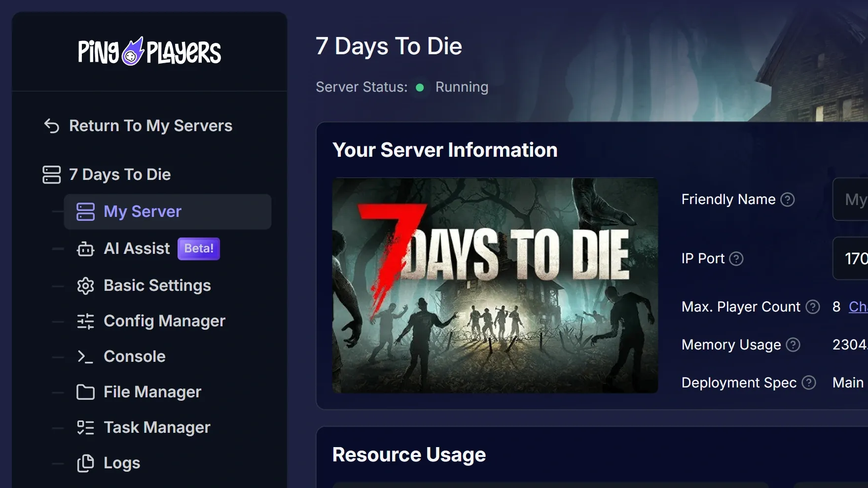868x488 pixels.
Task: Open Config Manager page
Action: [164, 321]
